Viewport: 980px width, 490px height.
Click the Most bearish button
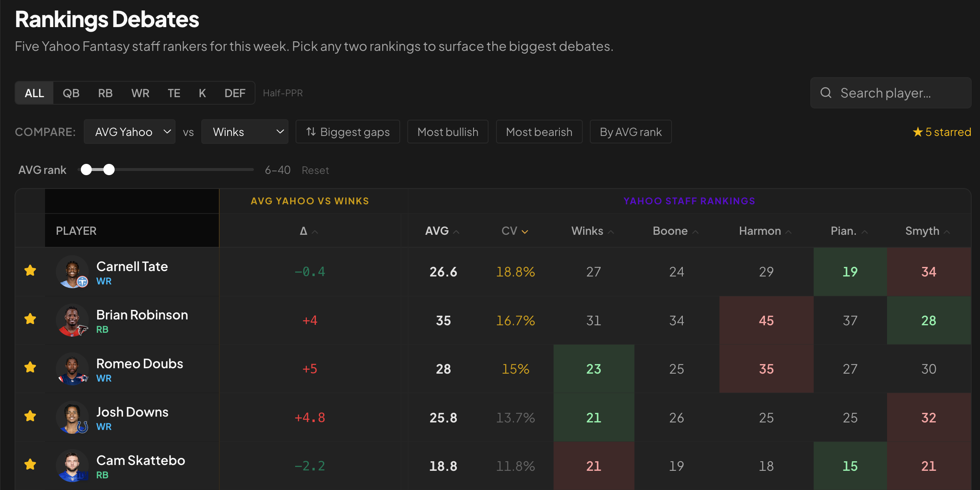(x=539, y=132)
